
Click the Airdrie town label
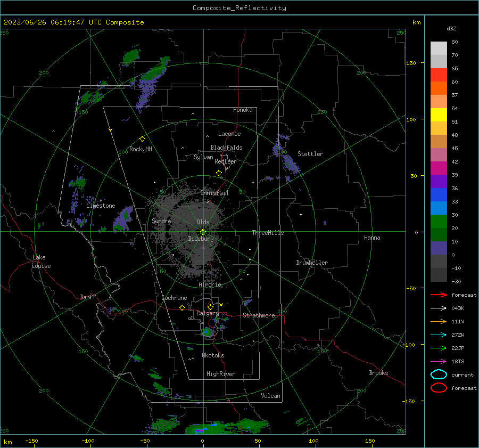click(x=210, y=284)
